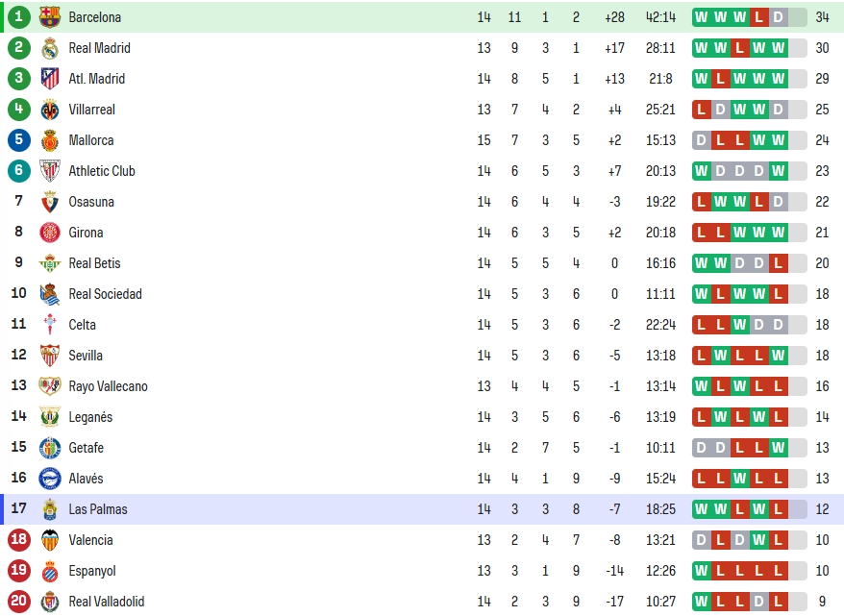The height and width of the screenshot is (616, 844).
Task: Open the Mallorca team link
Action: 91,140
